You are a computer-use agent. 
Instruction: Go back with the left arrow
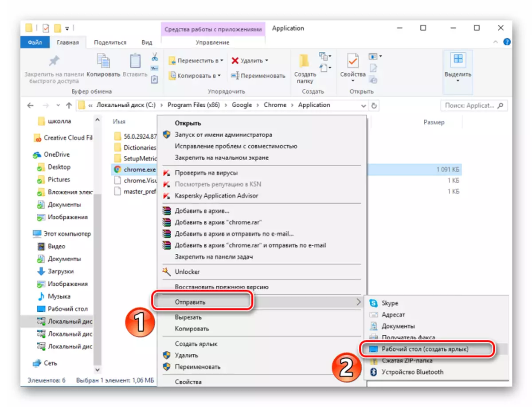tap(30, 105)
